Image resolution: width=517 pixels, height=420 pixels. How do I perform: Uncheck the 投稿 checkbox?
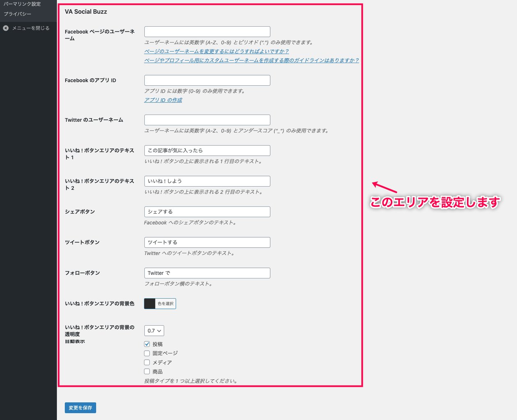147,344
